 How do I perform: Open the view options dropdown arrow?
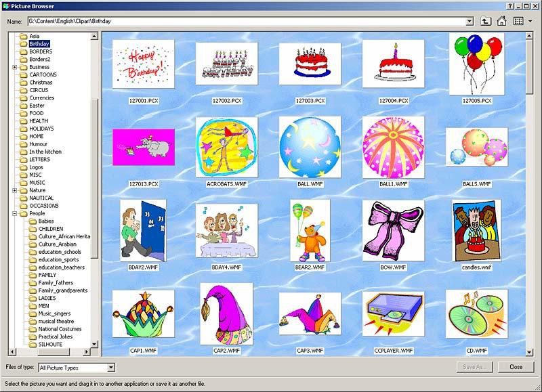point(530,21)
